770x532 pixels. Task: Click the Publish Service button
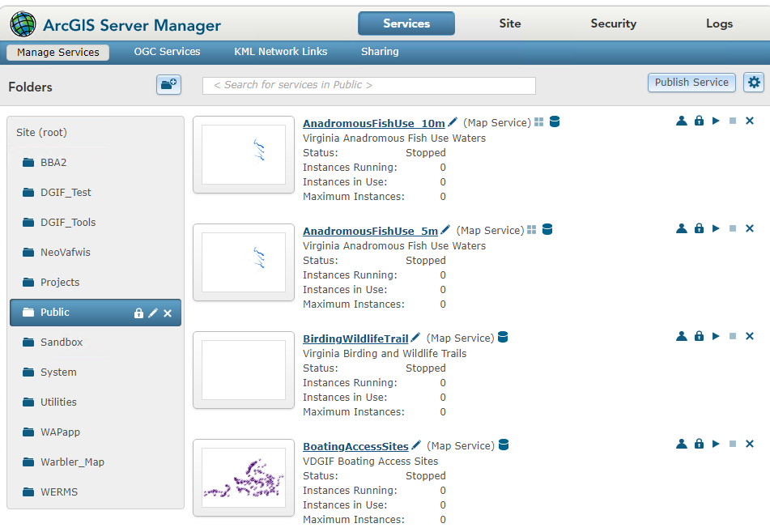(x=691, y=82)
